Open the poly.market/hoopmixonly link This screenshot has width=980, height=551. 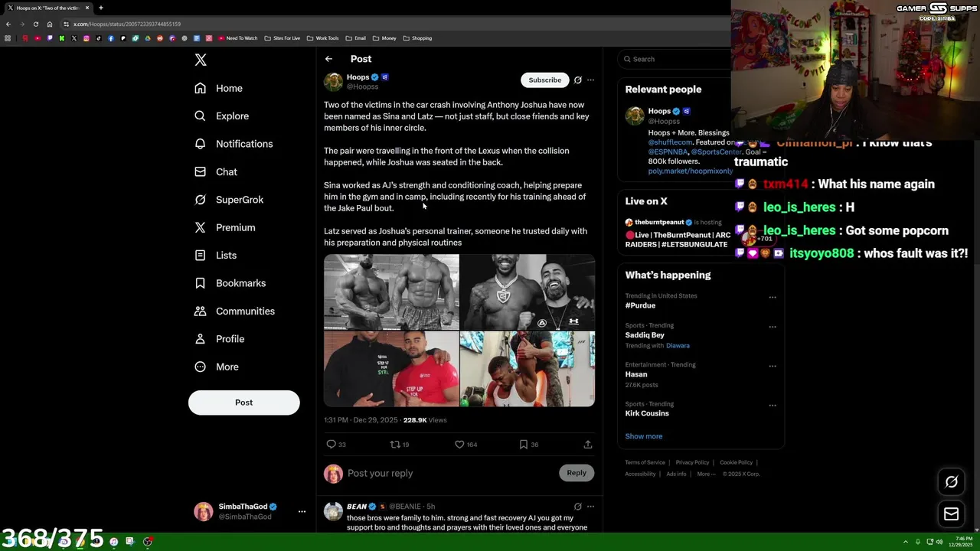tap(690, 171)
